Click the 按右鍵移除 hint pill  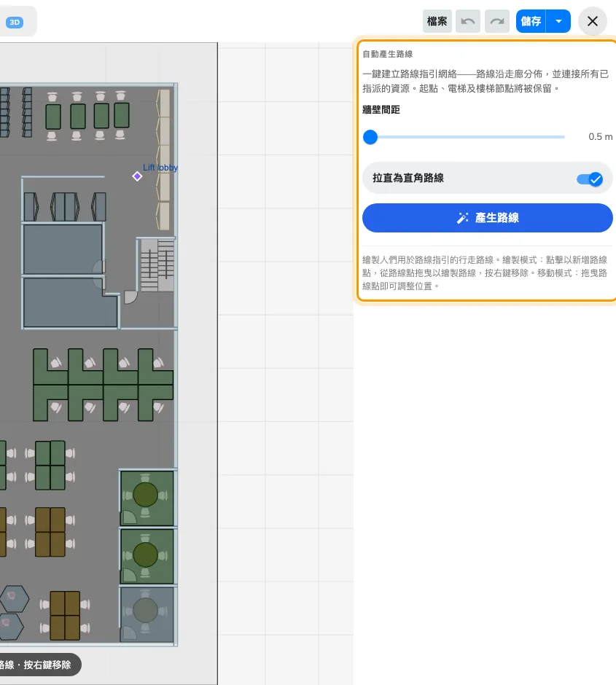(x=39, y=665)
